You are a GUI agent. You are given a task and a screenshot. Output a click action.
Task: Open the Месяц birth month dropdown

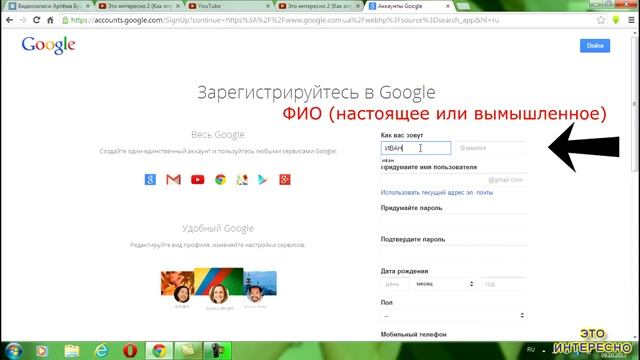coord(444,284)
